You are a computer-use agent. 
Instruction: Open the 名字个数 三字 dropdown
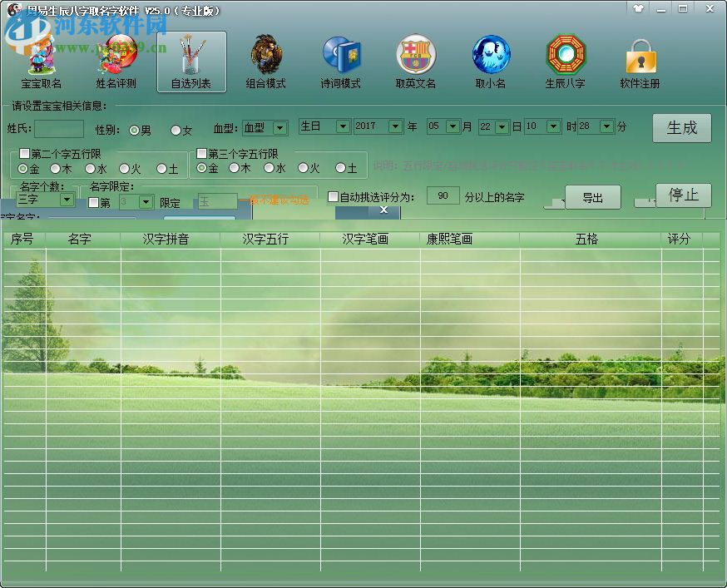pos(67,200)
